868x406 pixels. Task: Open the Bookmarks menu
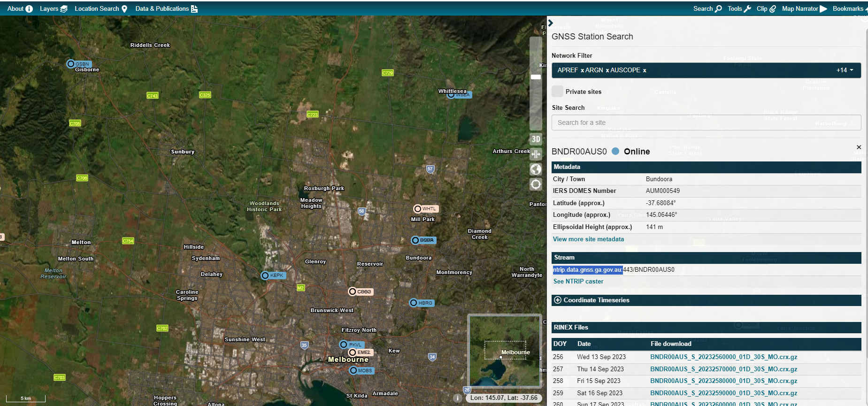(x=850, y=8)
